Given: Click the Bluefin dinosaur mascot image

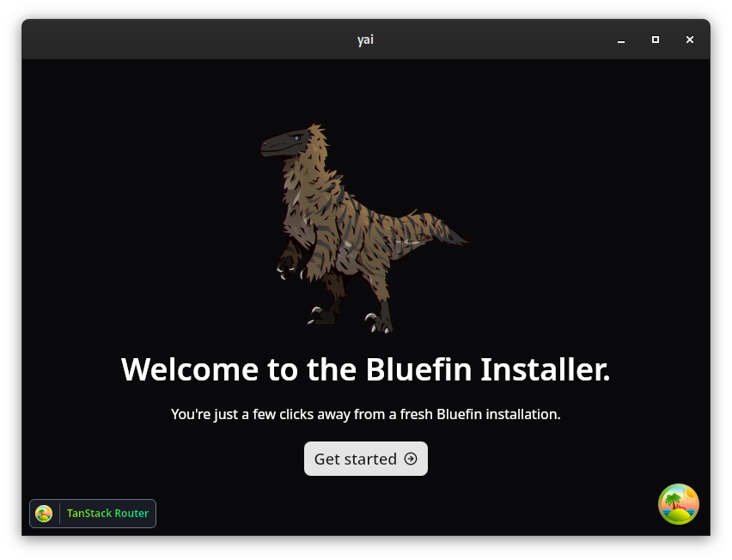Looking at the screenshot, I should point(364,228).
